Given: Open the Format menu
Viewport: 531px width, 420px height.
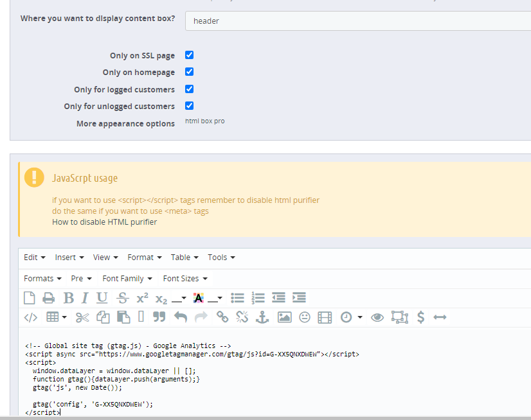Looking at the screenshot, I should point(145,258).
